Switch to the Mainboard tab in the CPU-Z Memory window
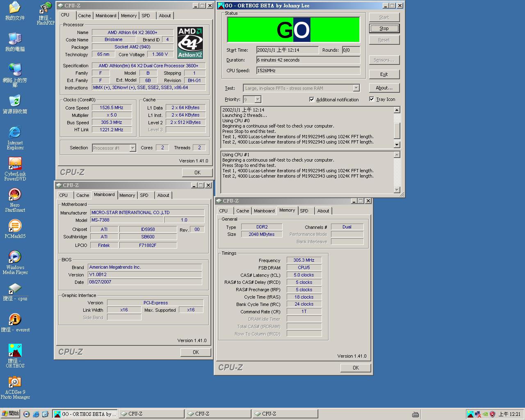Screen dimensions: 525x420 tap(264, 211)
